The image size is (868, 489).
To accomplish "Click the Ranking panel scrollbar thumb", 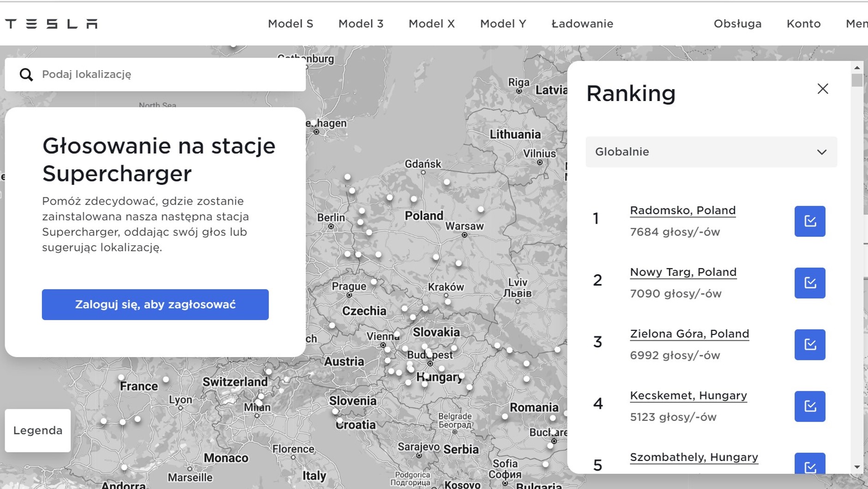I will [x=857, y=80].
